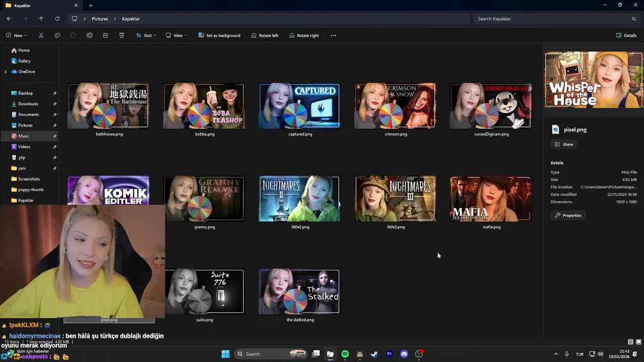Image resolution: width=644 pixels, height=362 pixels.
Task: Open Premiere Pro from the taskbar
Action: 389,354
